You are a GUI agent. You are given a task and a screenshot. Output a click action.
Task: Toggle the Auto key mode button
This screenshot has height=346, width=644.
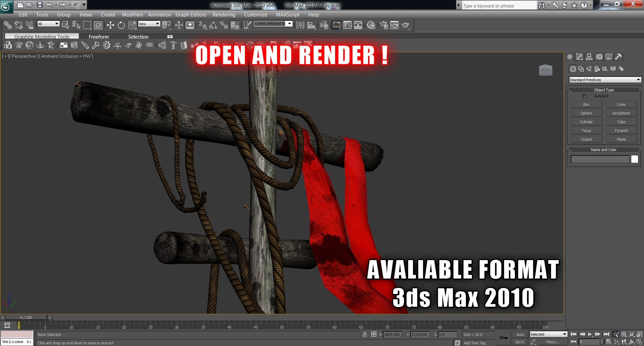coord(520,335)
